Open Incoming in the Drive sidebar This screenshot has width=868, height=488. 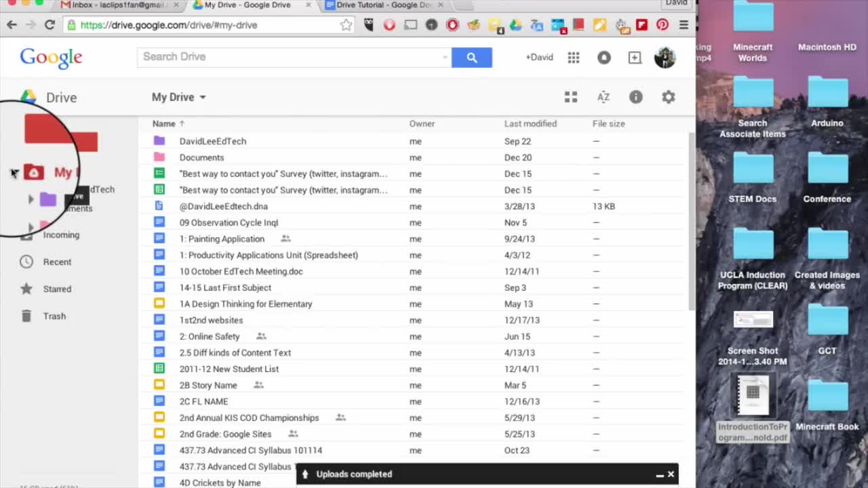61,235
